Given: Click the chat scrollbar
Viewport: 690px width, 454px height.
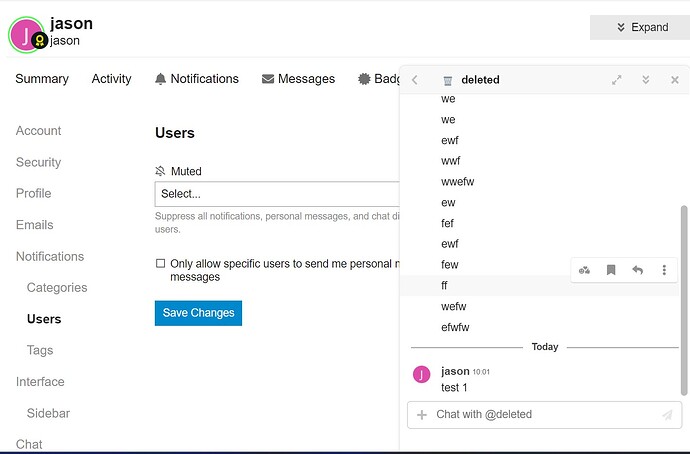Looking at the screenshot, I should pyautogui.click(x=684, y=300).
